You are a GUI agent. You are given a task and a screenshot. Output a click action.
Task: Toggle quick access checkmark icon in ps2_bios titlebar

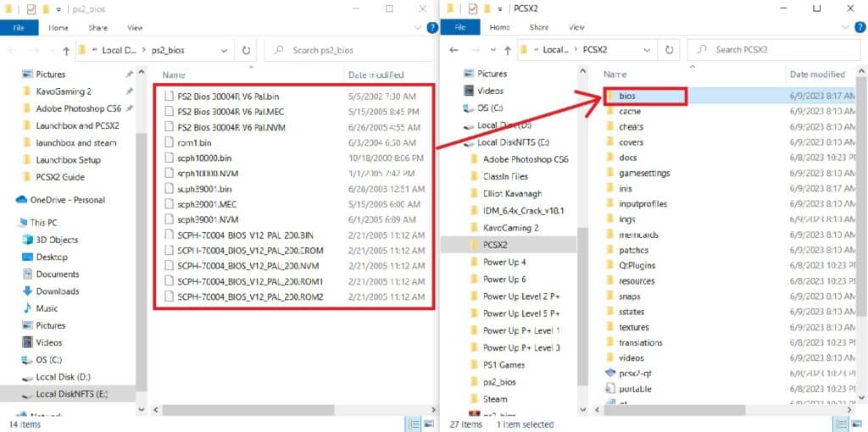31,9
